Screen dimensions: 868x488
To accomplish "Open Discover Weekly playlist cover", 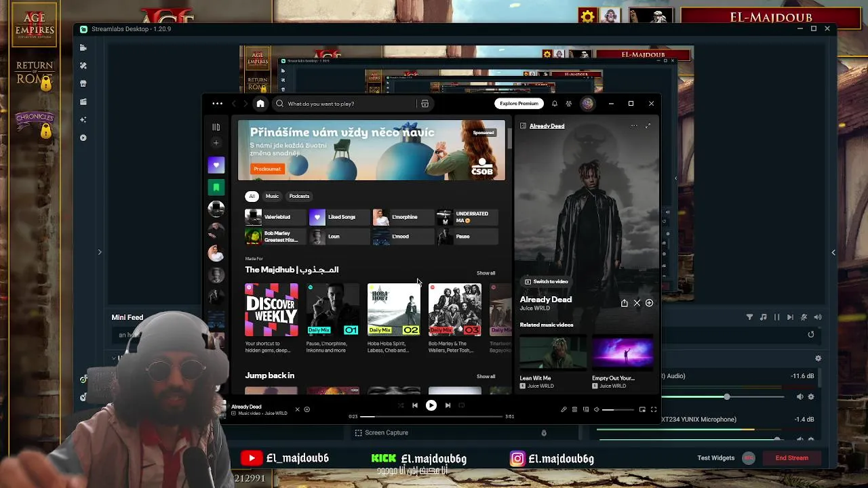I will click(x=271, y=310).
